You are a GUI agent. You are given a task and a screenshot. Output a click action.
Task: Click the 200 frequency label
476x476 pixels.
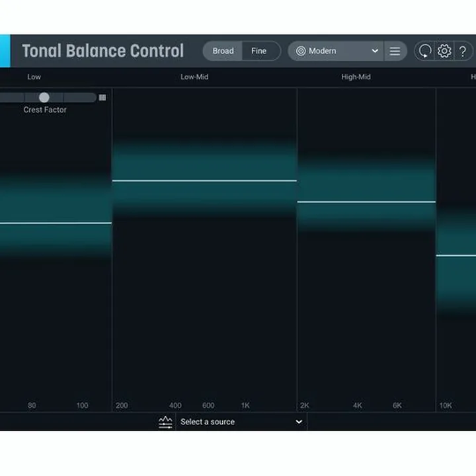coord(122,405)
